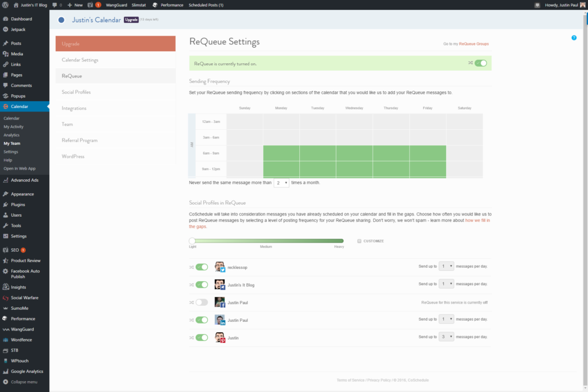Viewport: 588px width, 392px height.
Task: Click the Insights icon in sidebar
Action: click(x=6, y=287)
